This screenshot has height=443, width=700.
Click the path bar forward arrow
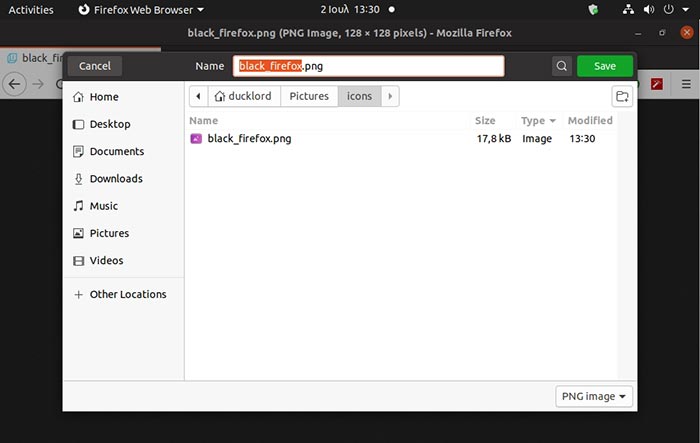(x=390, y=96)
